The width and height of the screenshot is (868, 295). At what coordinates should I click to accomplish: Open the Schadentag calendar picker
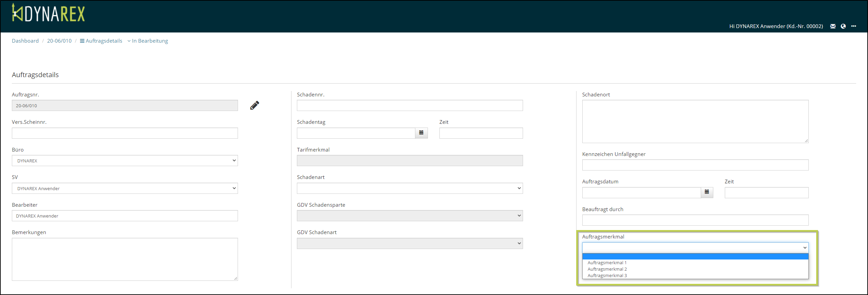[x=421, y=133]
